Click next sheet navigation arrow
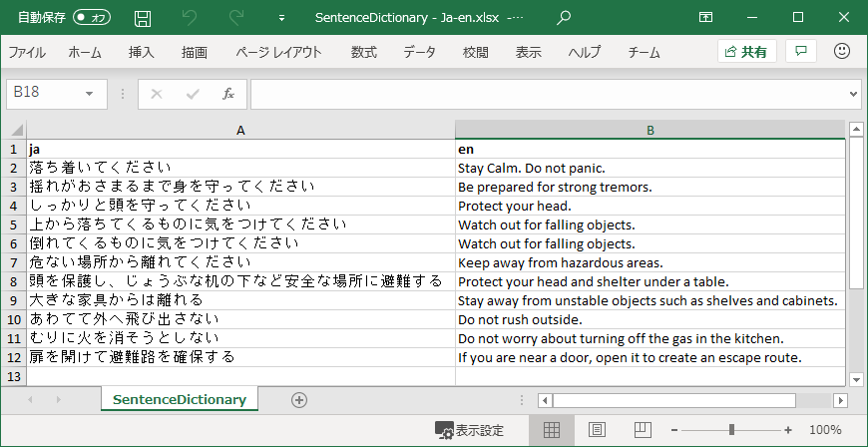 click(x=58, y=399)
